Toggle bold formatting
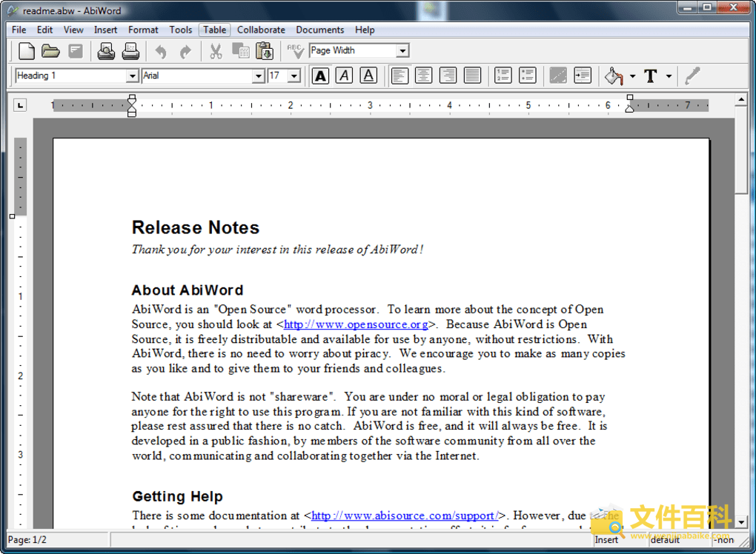756x554 pixels. (320, 76)
